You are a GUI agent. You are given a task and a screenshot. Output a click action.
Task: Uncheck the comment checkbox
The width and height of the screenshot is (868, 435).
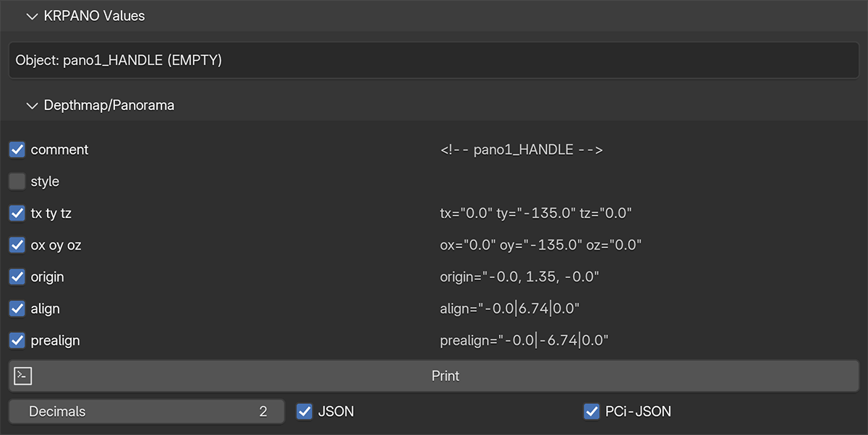pos(17,150)
